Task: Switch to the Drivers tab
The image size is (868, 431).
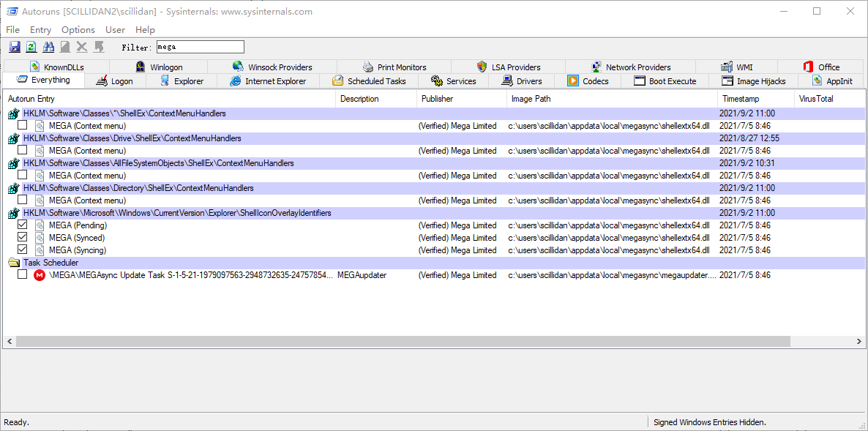Action: pos(522,81)
